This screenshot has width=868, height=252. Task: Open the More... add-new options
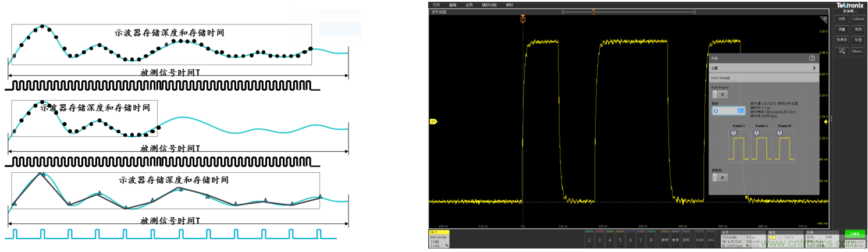click(858, 51)
